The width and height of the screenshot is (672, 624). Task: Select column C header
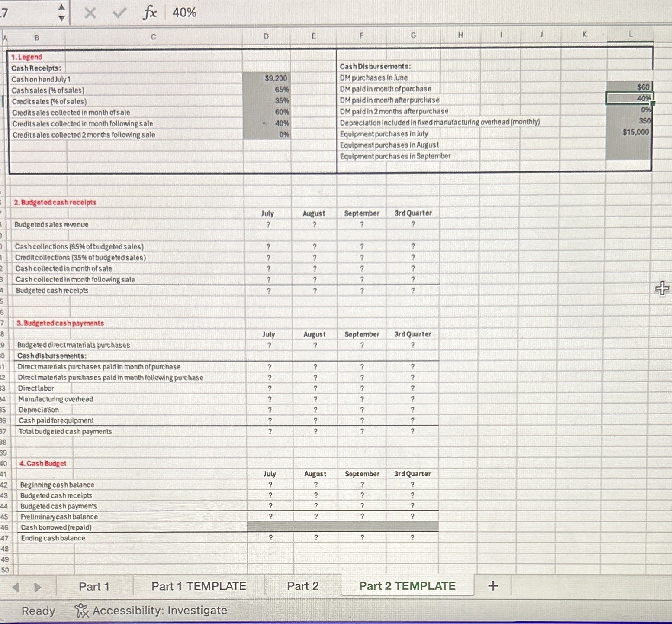[153, 37]
